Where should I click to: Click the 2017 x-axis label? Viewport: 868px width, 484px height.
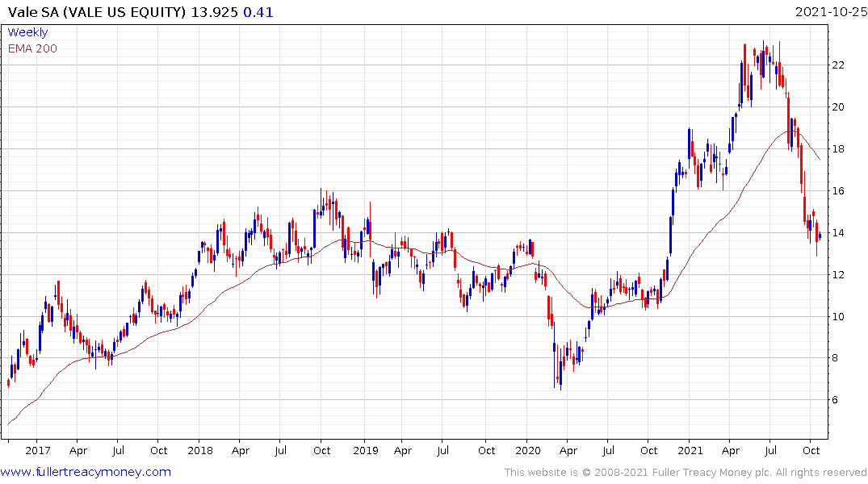click(38, 450)
